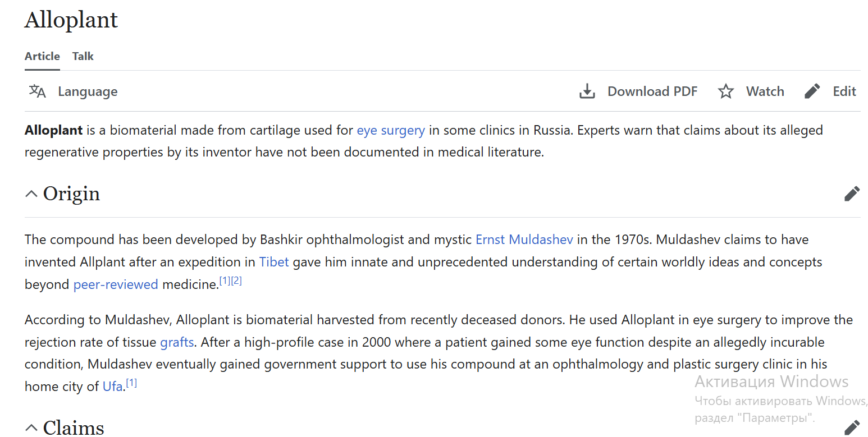Collapse the Claims section chevron
The image size is (868, 437).
click(31, 428)
